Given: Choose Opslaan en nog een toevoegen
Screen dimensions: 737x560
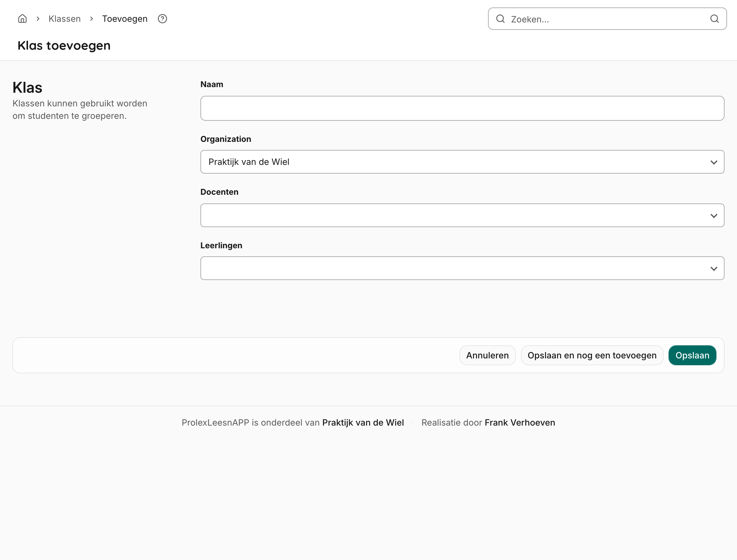Looking at the screenshot, I should 592,355.
